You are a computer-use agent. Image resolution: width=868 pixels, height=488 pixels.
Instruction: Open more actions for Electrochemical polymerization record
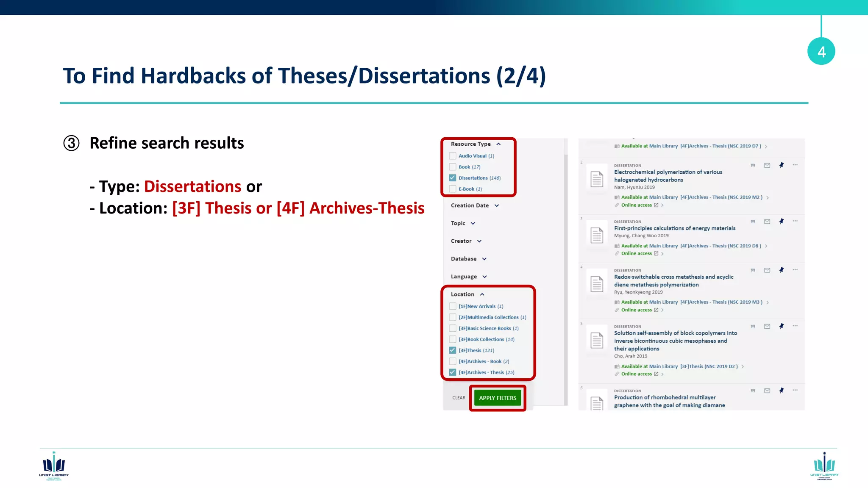tap(795, 165)
